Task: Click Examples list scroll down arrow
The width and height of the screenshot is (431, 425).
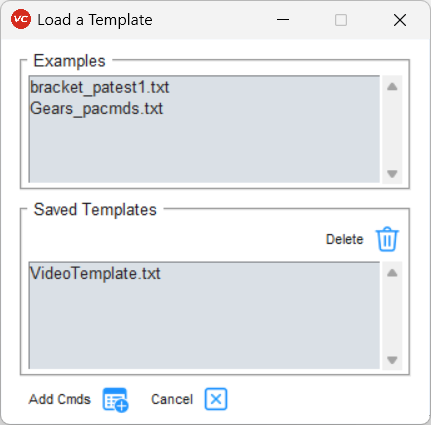Action: 392,174
